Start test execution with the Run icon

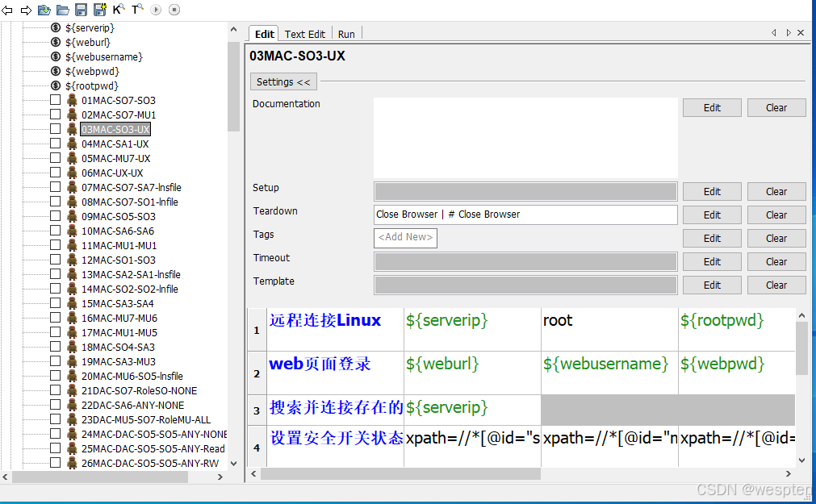(x=155, y=10)
